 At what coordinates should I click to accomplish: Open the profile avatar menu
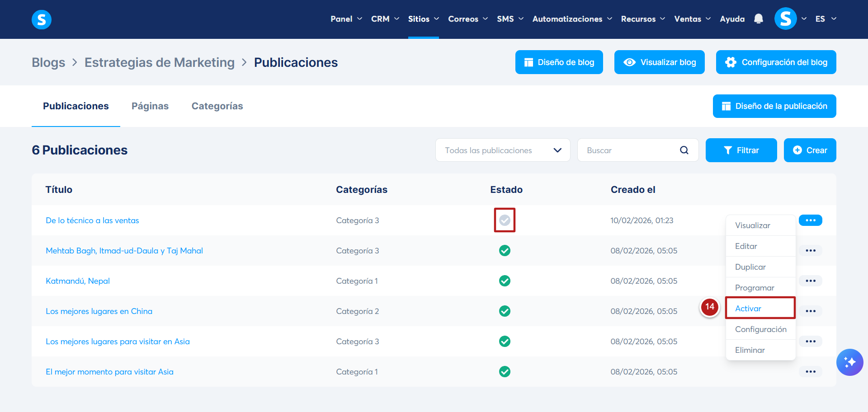pyautogui.click(x=786, y=19)
